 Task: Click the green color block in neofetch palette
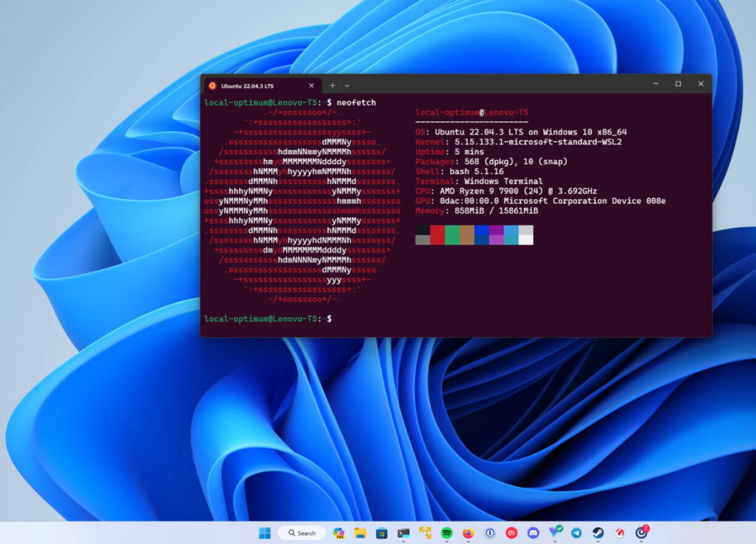[x=452, y=235]
